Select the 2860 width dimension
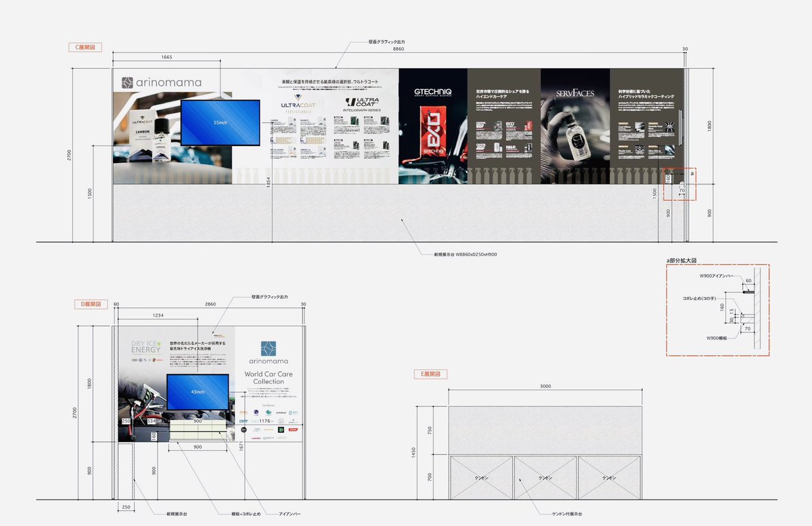 coord(210,305)
